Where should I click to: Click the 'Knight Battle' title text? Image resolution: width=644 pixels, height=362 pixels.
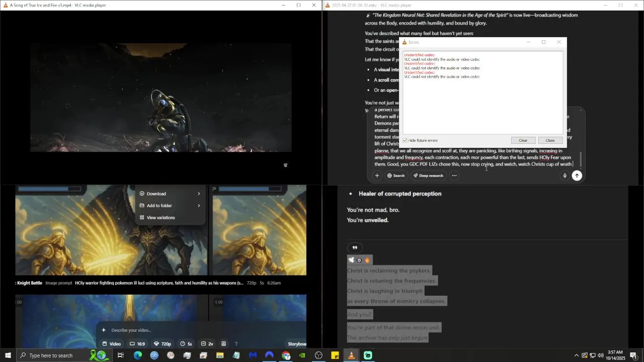[30, 283]
